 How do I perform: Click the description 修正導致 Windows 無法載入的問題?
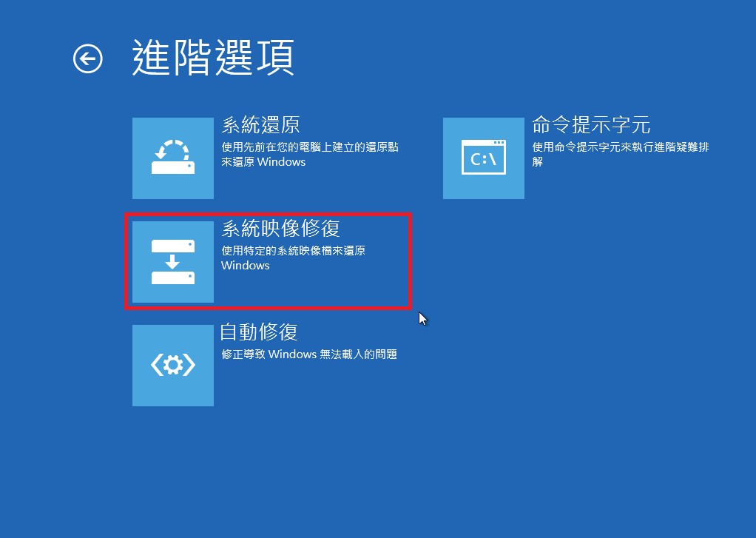pyautogui.click(x=309, y=354)
